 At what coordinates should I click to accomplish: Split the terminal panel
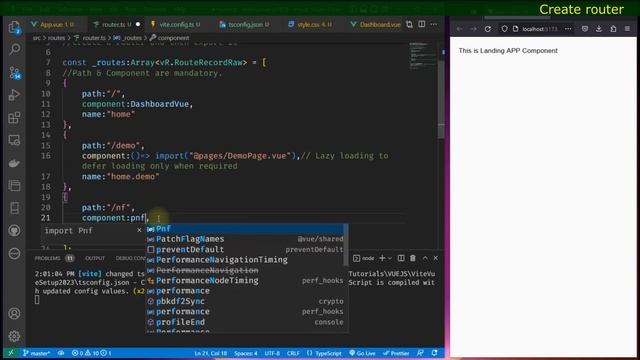[x=401, y=258]
